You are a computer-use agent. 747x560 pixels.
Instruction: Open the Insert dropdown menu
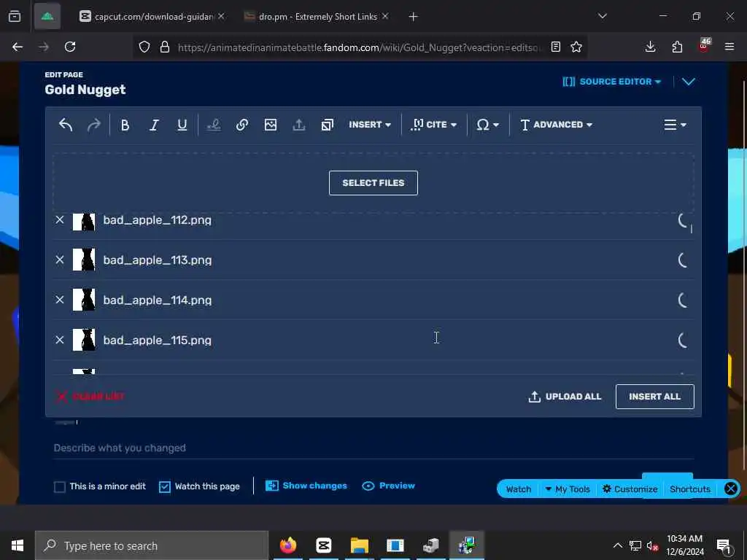370,125
